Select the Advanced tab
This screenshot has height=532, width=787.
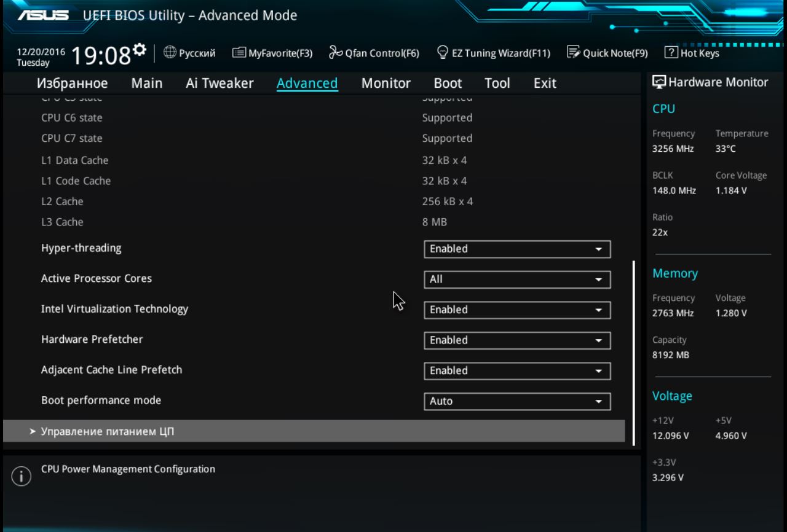point(307,84)
